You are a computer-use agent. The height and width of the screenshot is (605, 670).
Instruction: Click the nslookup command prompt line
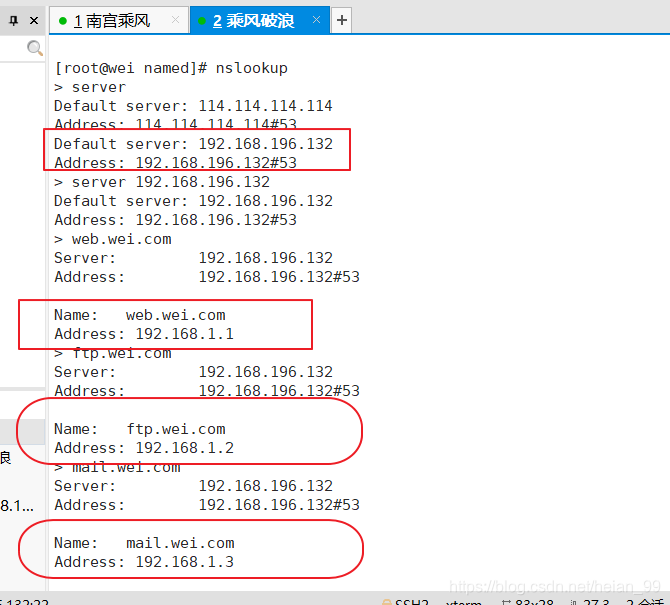171,68
